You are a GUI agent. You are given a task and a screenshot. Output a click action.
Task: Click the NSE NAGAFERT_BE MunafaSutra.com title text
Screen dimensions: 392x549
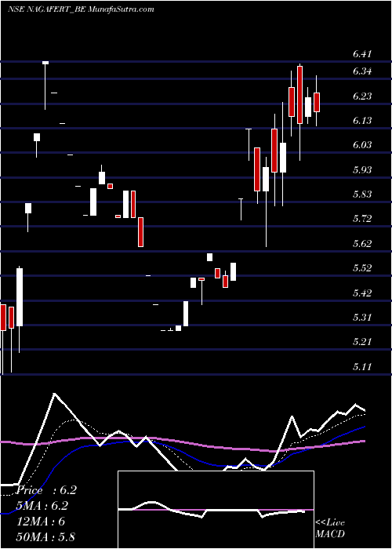pyautogui.click(x=81, y=9)
